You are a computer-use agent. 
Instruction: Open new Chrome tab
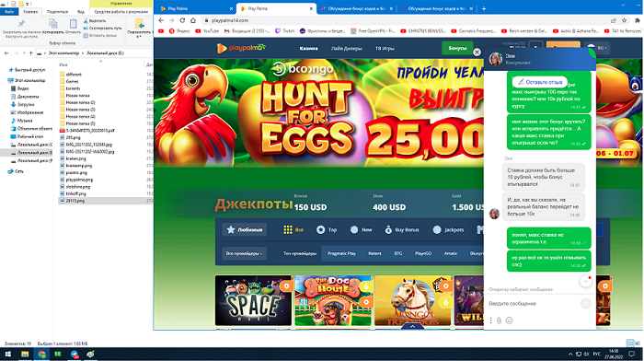[x=484, y=8]
